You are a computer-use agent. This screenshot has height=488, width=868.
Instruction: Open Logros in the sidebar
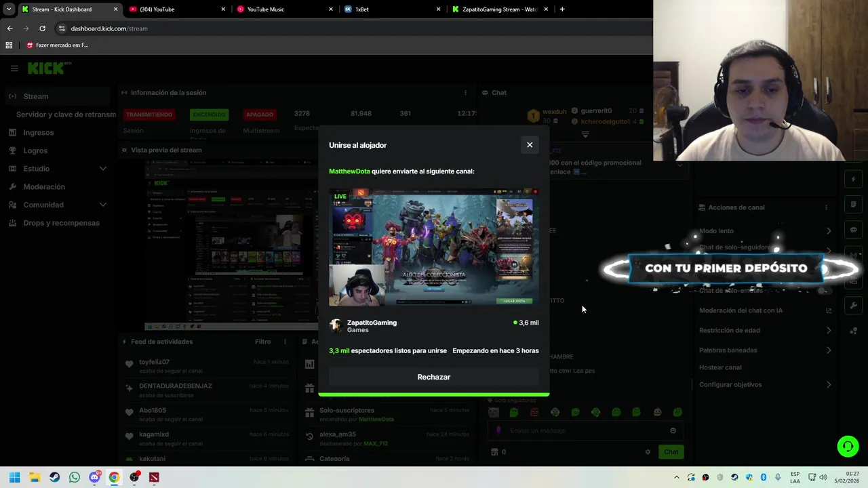[x=35, y=150]
